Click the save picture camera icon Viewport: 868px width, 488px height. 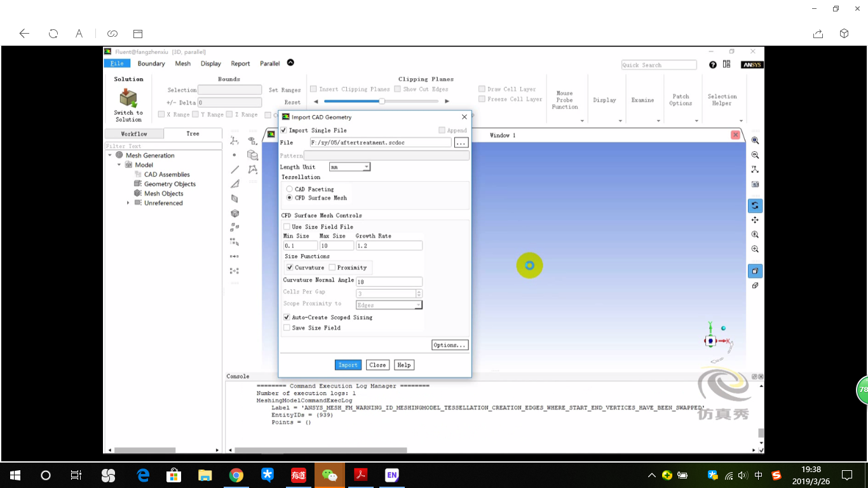pos(755,184)
